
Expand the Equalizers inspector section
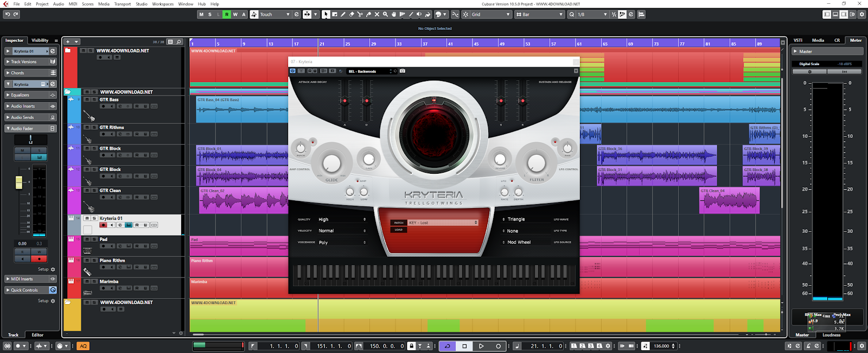(31, 95)
